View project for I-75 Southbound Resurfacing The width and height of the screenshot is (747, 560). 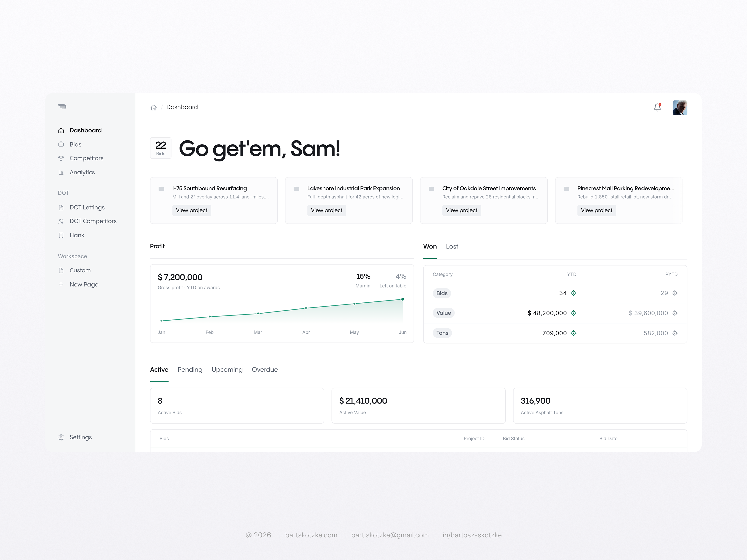(x=191, y=210)
